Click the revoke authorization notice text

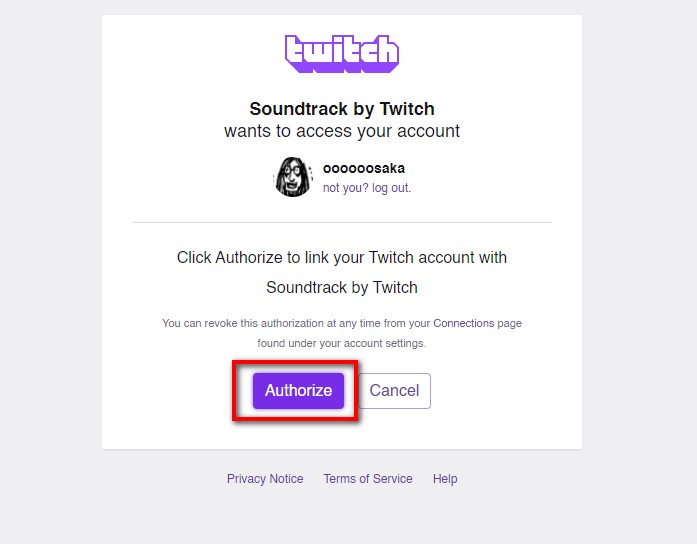coord(342,323)
